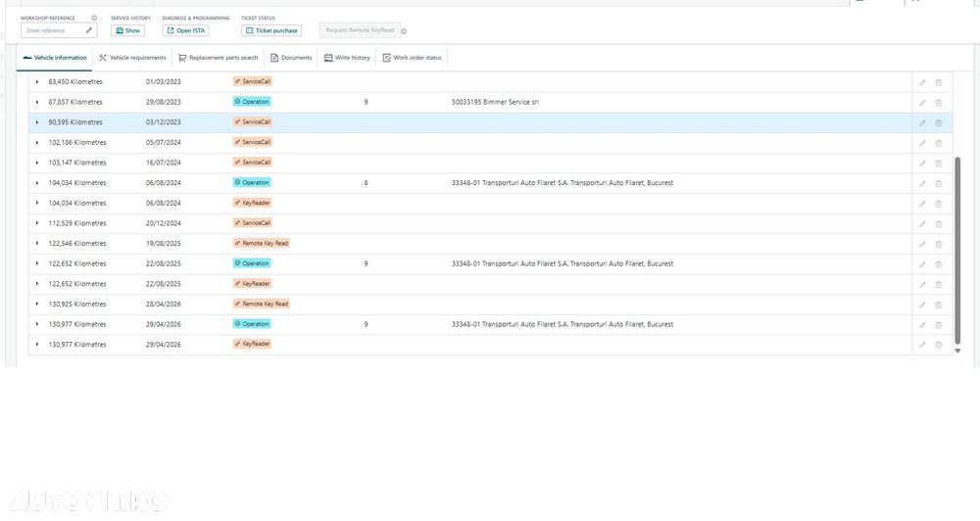Select the Remote Key Read tag dated 19/08/2025
The width and height of the screenshot is (980, 521).
(262, 243)
